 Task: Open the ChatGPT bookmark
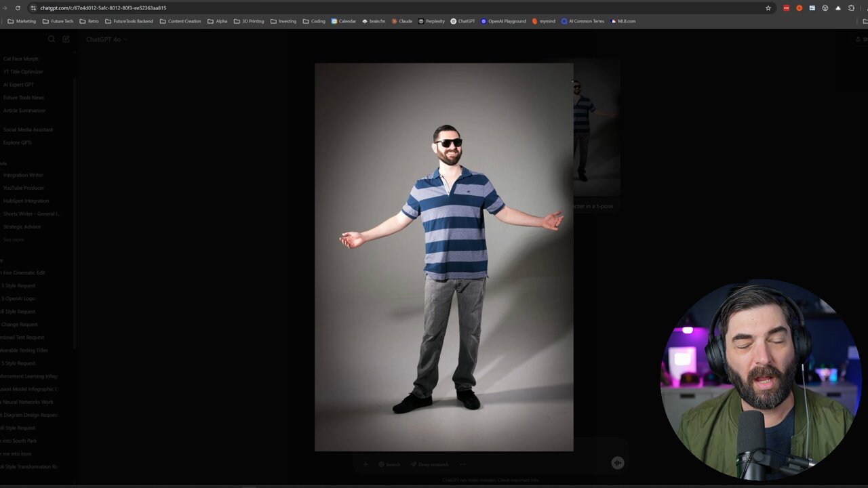click(463, 21)
